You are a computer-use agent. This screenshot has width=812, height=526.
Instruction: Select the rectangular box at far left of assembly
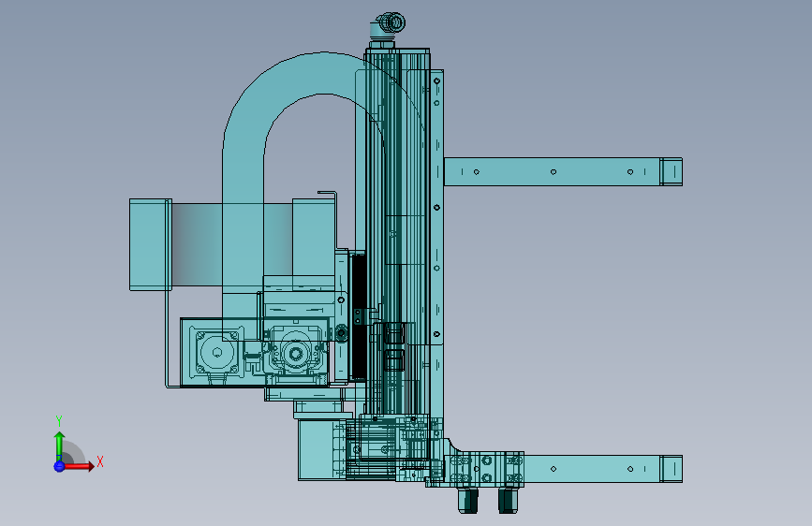pyautogui.click(x=150, y=244)
